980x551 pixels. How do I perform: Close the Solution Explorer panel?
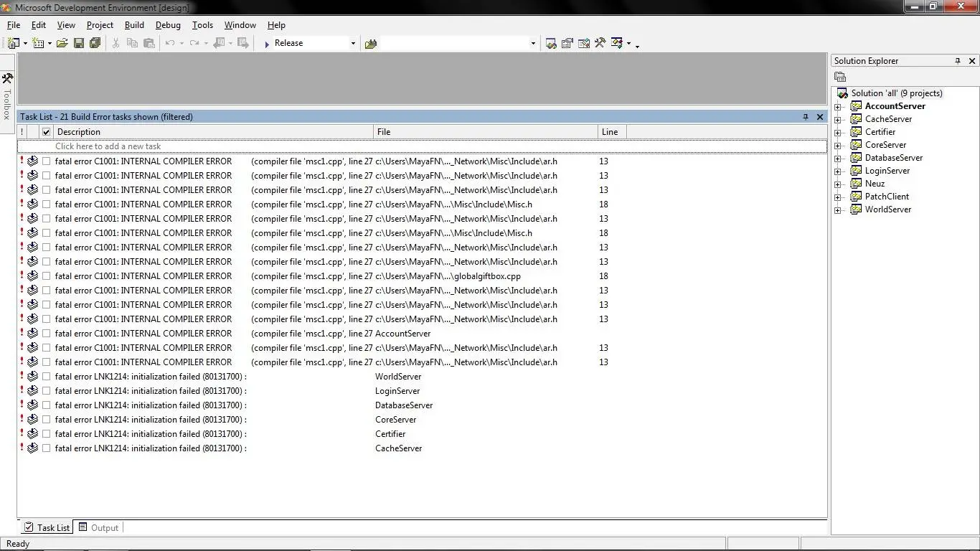pos(972,61)
